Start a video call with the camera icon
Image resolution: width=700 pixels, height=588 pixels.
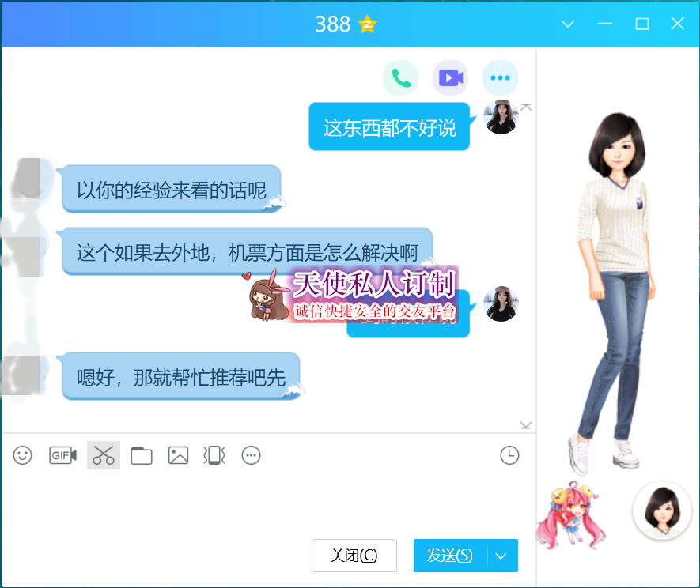point(450,77)
